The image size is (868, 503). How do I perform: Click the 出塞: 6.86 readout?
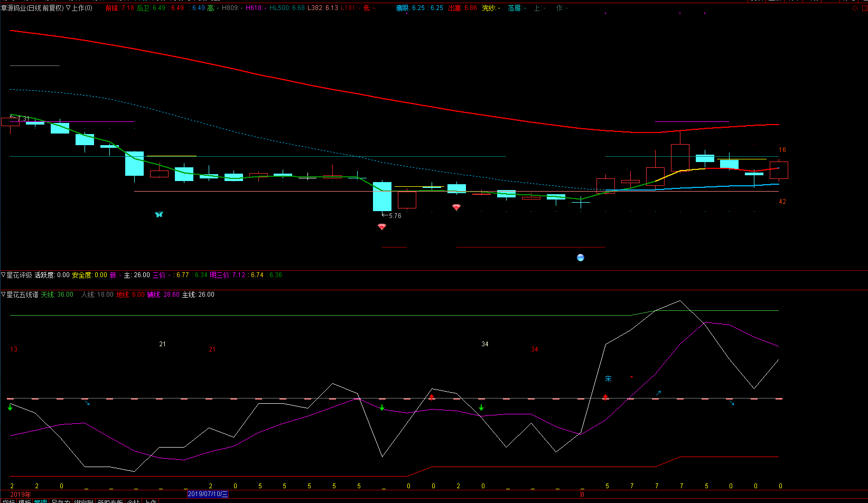462,8
